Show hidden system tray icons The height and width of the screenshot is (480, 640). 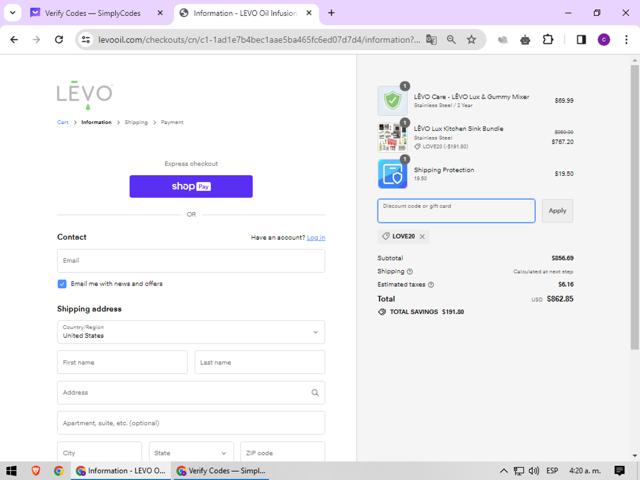coord(504,471)
